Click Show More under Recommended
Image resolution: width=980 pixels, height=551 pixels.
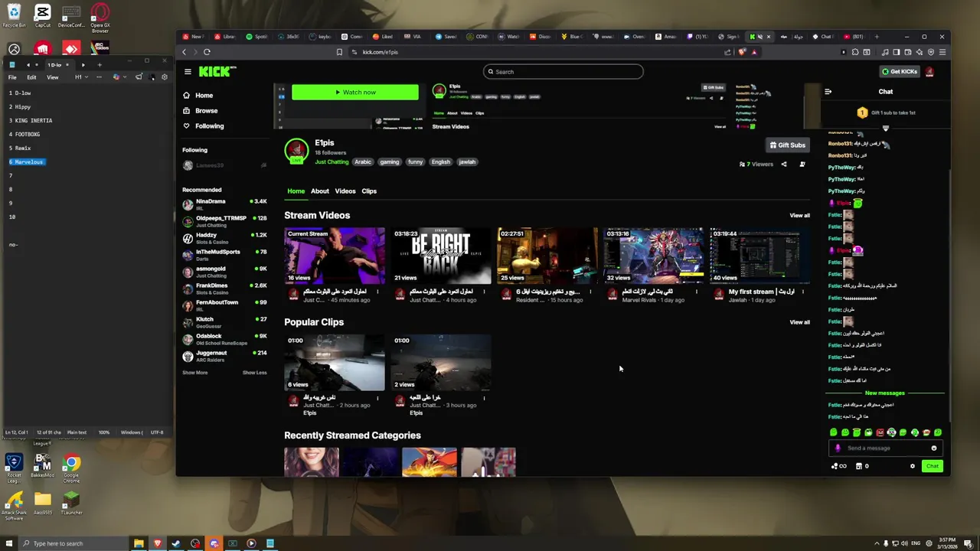click(x=194, y=373)
